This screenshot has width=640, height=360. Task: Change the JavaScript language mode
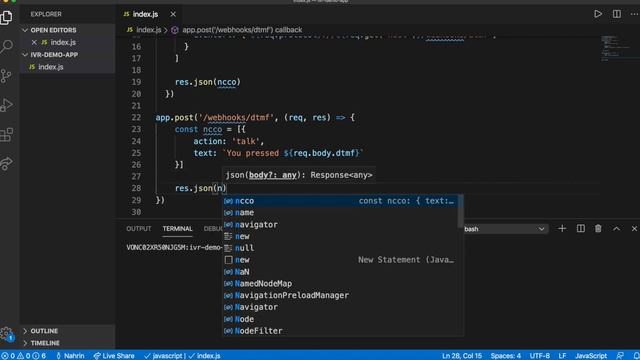[591, 356]
